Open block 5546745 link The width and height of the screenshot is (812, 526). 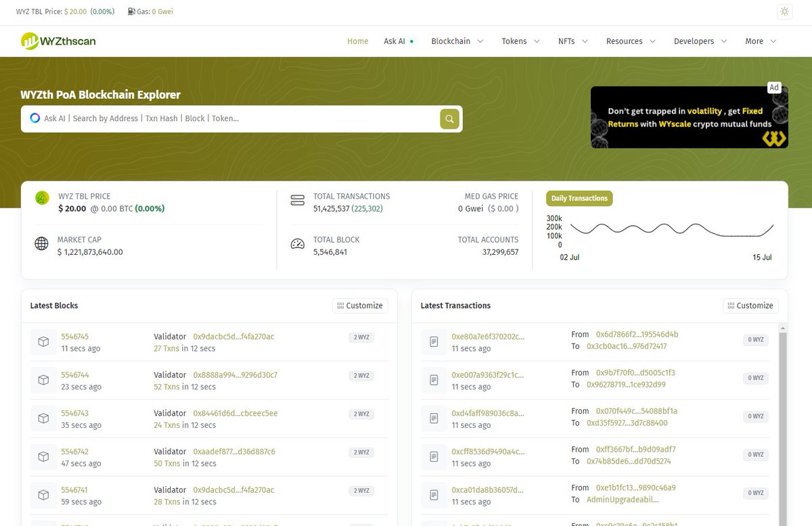tap(74, 337)
